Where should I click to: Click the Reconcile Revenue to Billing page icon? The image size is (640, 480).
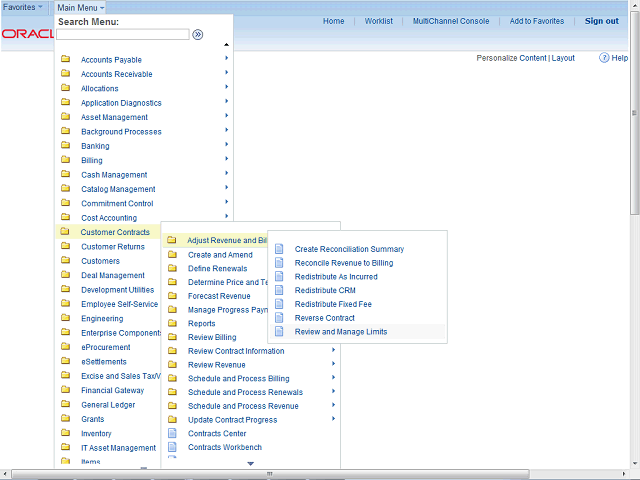coord(279,262)
